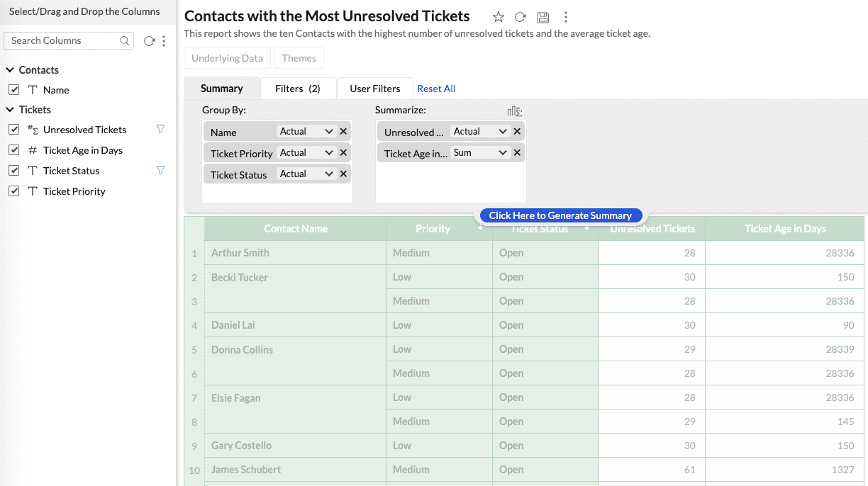The image size is (868, 486).
Task: Click the 90 ticket age value
Action: (x=849, y=325)
